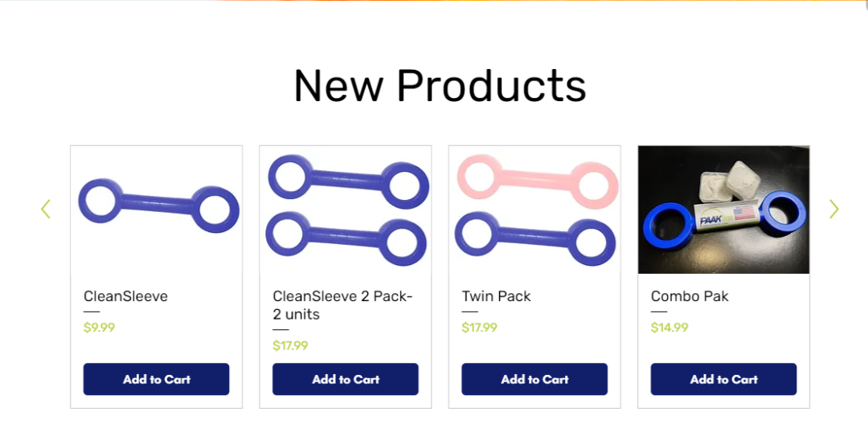Add the Twin Pack to cart
The height and width of the screenshot is (440, 868).
click(x=534, y=379)
